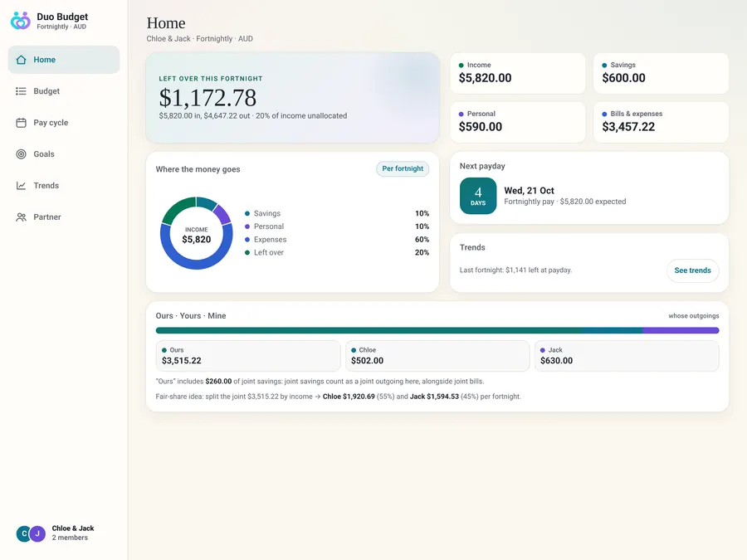Select the Bills & expenses $3,457.22 card
The height and width of the screenshot is (560, 747).
661,122
